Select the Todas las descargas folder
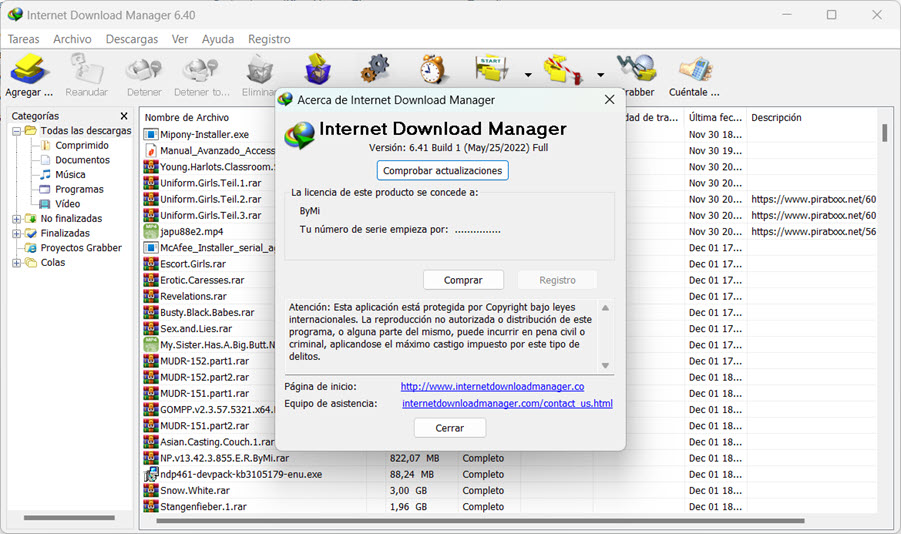This screenshot has height=534, width=901. (86, 131)
